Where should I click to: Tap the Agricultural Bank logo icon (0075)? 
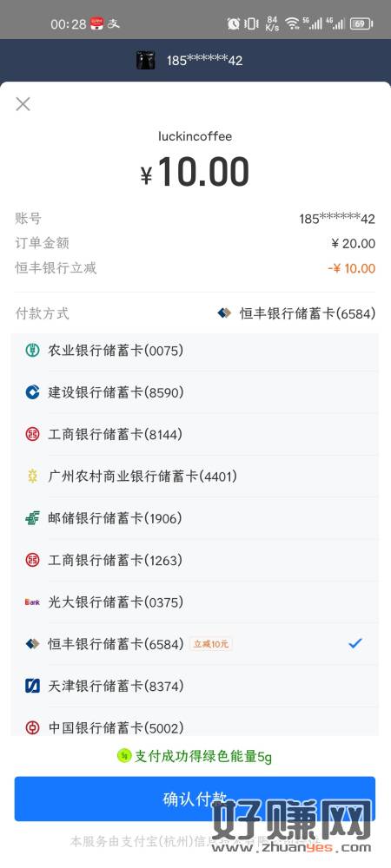33,350
